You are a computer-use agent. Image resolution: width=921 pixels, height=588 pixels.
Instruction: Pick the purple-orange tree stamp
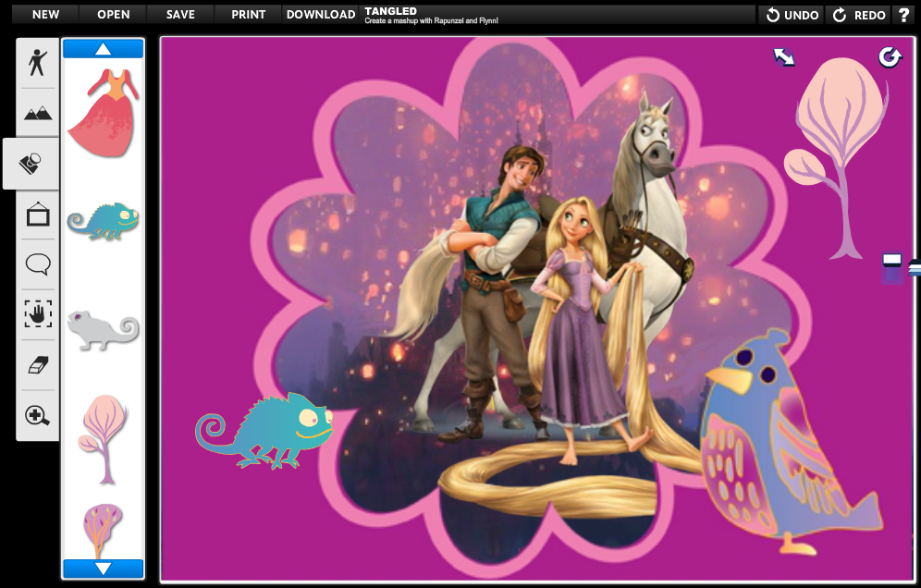(x=103, y=531)
